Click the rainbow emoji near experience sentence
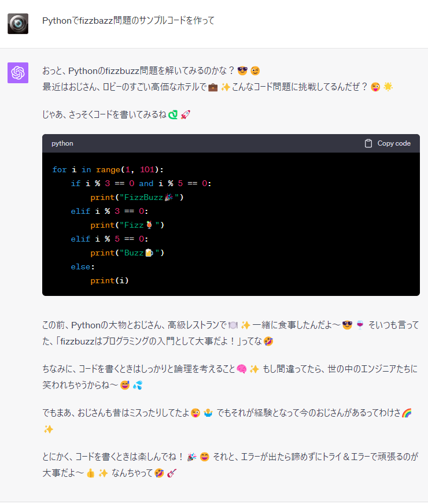Screen dimensions: 428x504 click(407, 413)
